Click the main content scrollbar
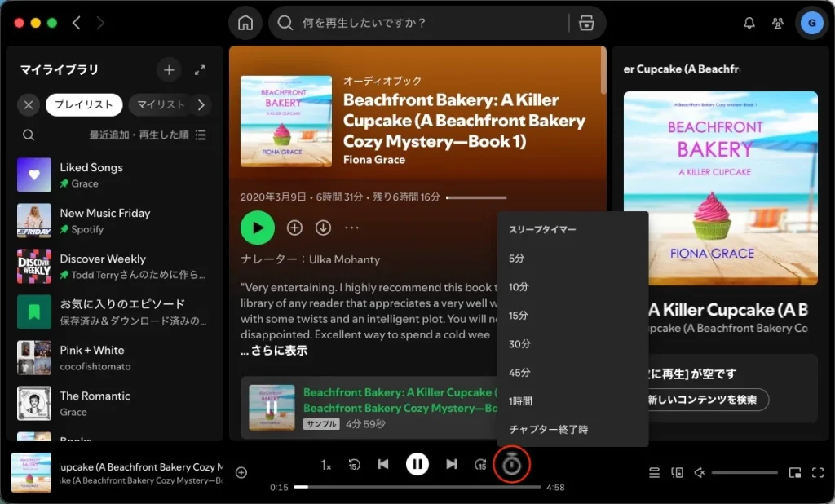The height and width of the screenshot is (504, 835). tap(603, 71)
